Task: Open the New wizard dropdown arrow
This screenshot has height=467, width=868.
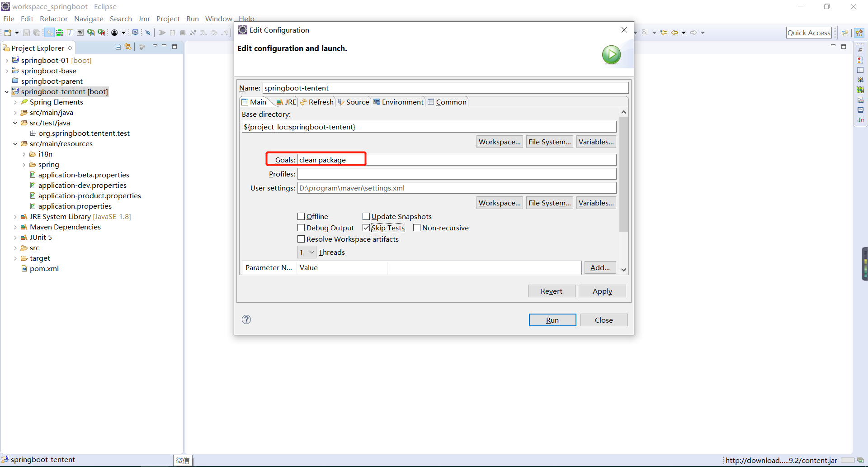Action: tap(17, 33)
